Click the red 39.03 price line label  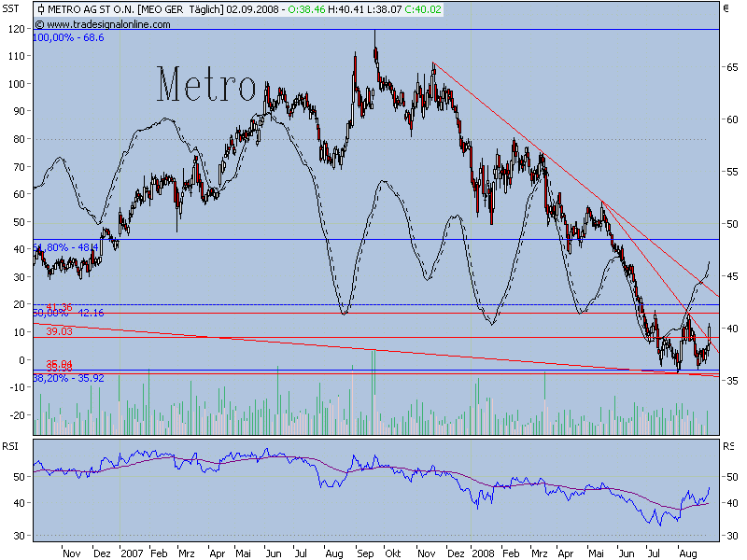click(x=59, y=331)
